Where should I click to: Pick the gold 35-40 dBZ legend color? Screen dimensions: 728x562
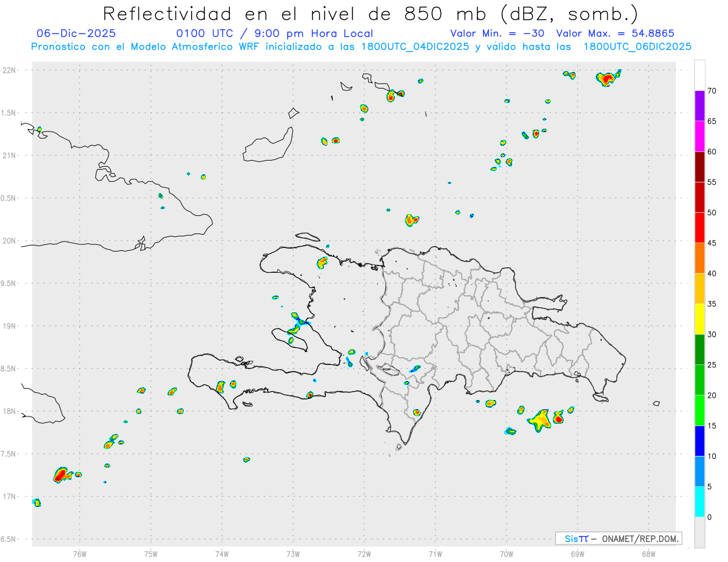pyautogui.click(x=699, y=289)
